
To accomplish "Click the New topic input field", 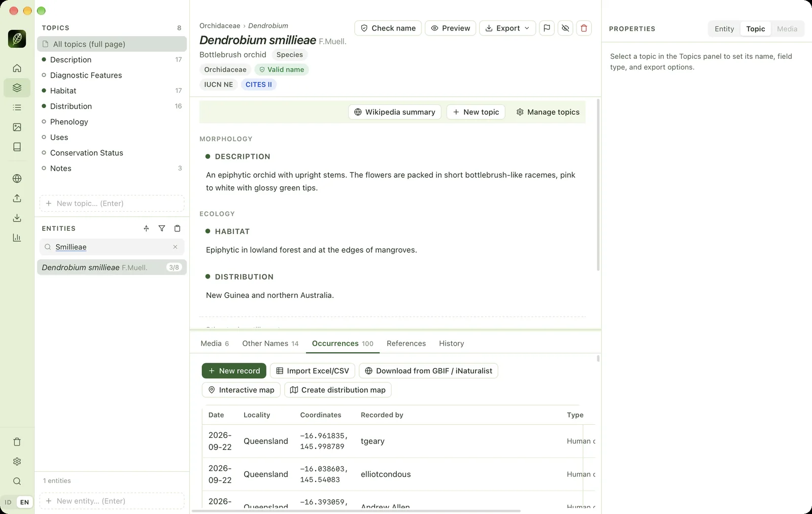I will [112, 203].
